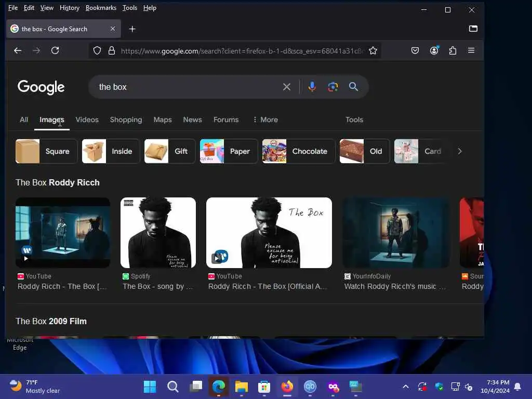532x399 pixels.
Task: Expand the More search options
Action: pos(265,120)
